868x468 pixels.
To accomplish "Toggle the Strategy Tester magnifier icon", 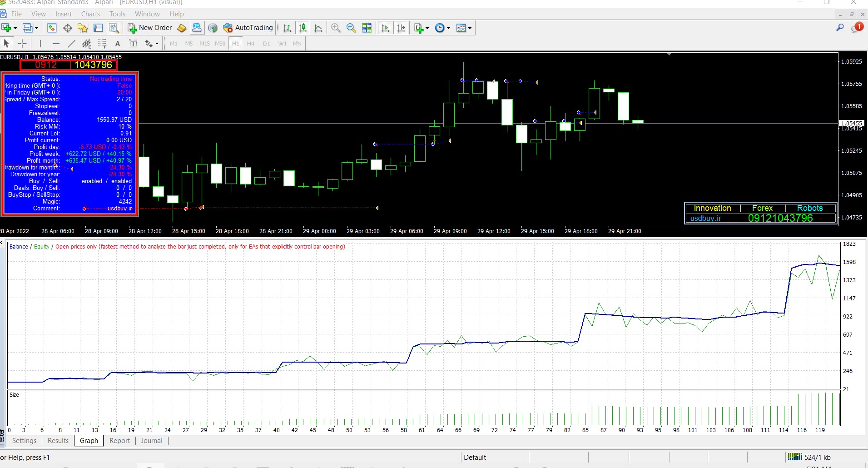I will tap(114, 28).
